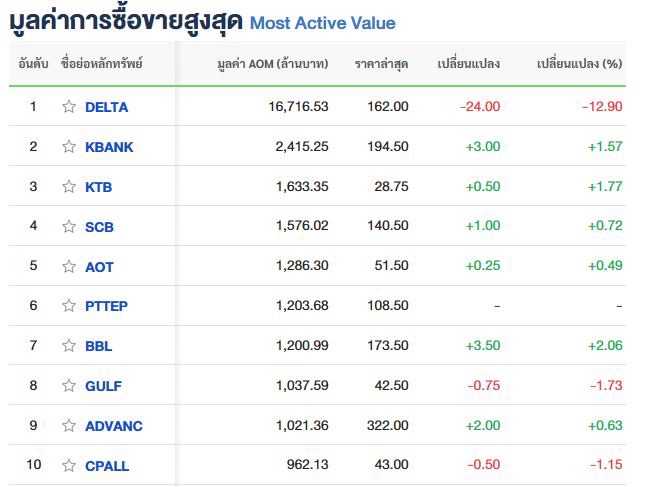Toggle the favorite star for KBANK
Viewport: 646px width, 487px height.
pyautogui.click(x=69, y=147)
